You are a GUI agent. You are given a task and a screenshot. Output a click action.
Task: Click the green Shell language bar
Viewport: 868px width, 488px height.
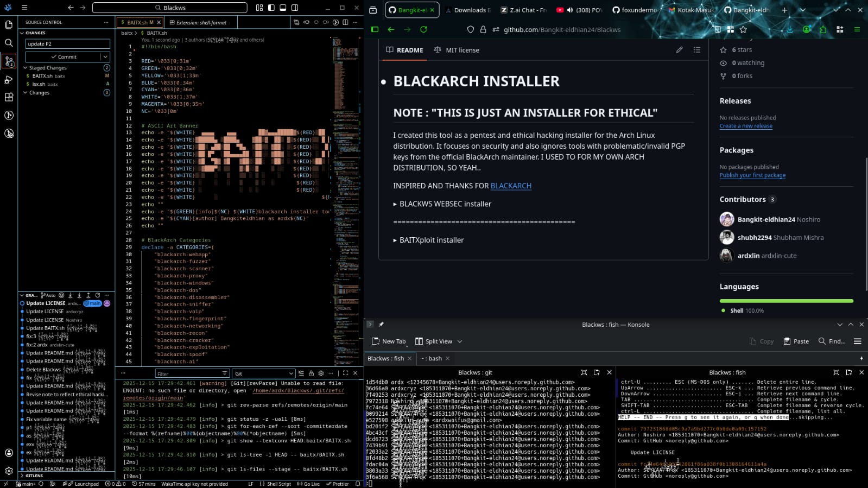787,301
